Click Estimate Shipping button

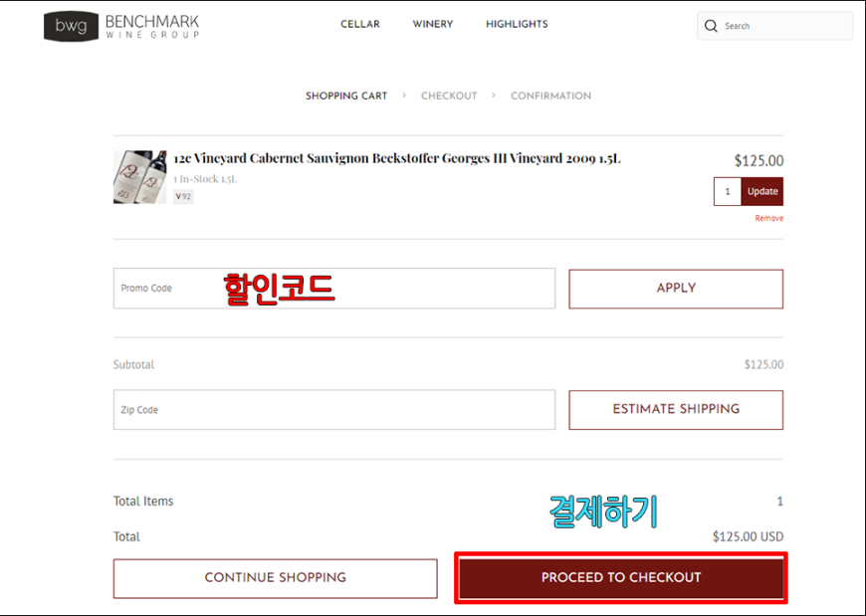[x=676, y=410]
